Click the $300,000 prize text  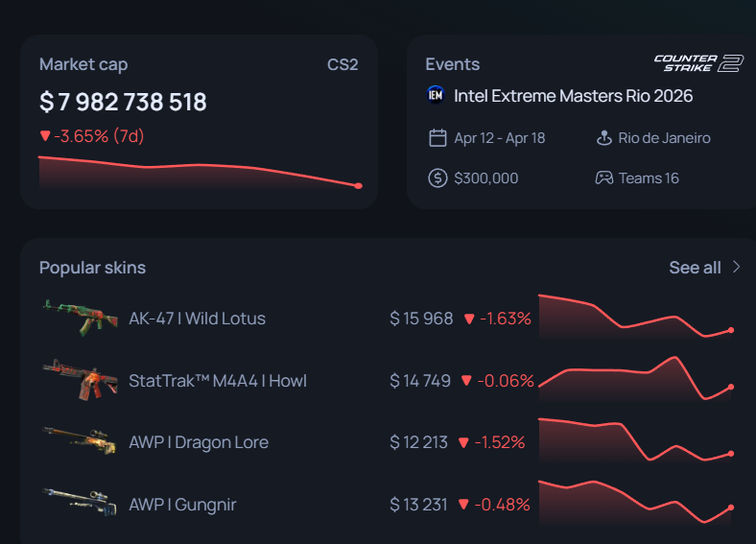[486, 178]
